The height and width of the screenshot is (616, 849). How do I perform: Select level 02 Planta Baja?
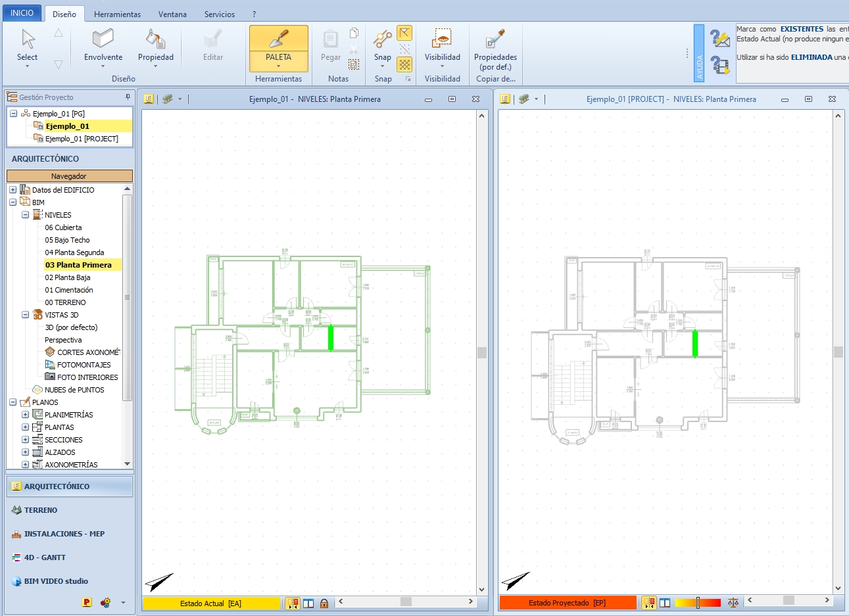point(67,277)
